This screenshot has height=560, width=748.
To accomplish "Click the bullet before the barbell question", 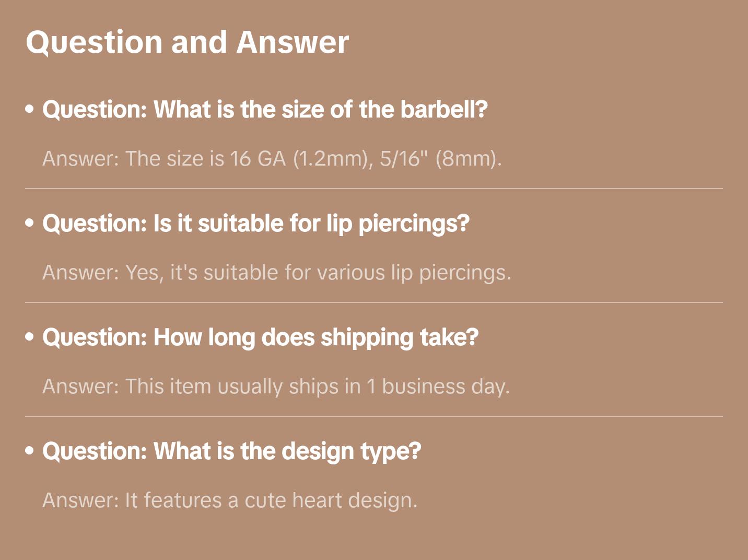I will coord(30,109).
